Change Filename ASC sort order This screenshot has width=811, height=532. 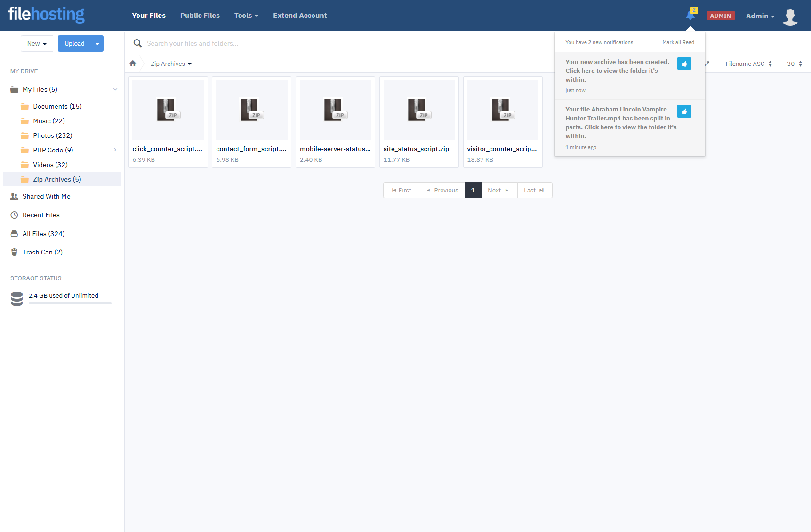(748, 64)
